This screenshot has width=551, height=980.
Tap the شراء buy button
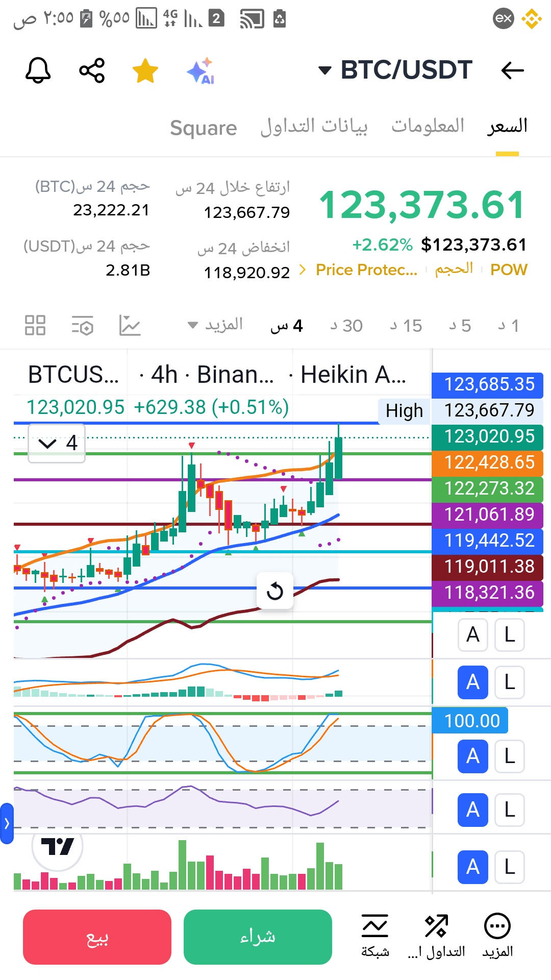pyautogui.click(x=258, y=937)
